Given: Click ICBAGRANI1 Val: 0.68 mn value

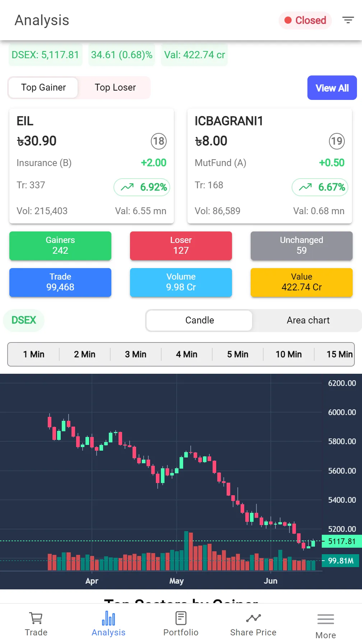Looking at the screenshot, I should [x=319, y=211].
